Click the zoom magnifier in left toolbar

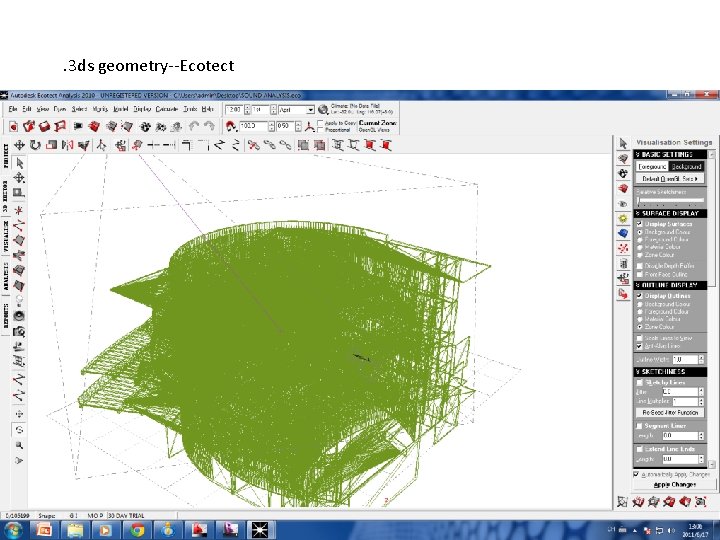(x=19, y=445)
